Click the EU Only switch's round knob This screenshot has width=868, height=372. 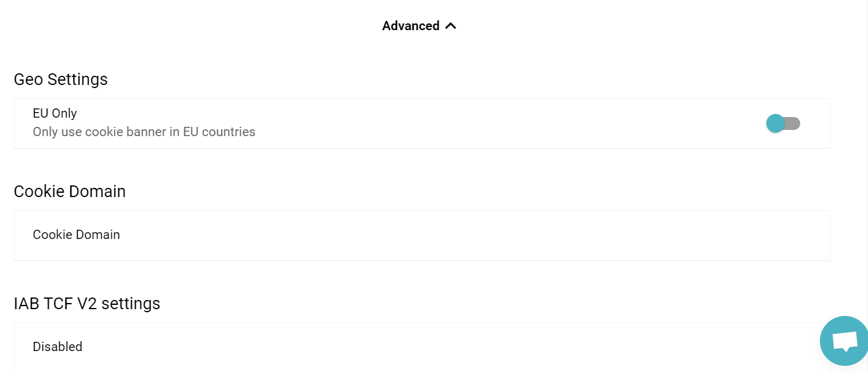[x=775, y=123]
